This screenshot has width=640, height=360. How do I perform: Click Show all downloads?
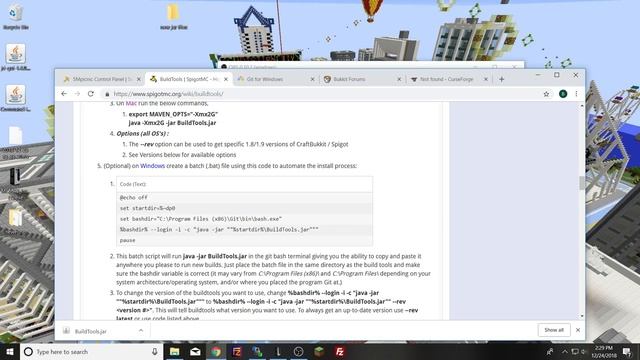pos(554,330)
